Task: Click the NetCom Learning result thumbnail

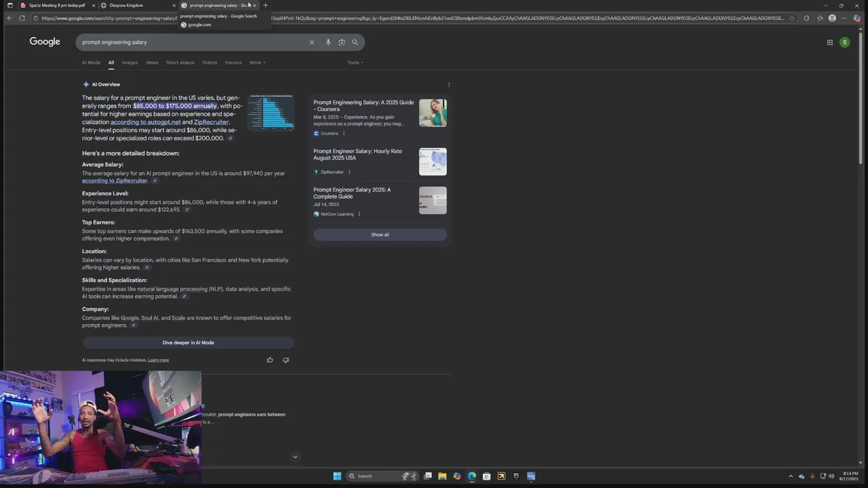Action: [x=433, y=201]
